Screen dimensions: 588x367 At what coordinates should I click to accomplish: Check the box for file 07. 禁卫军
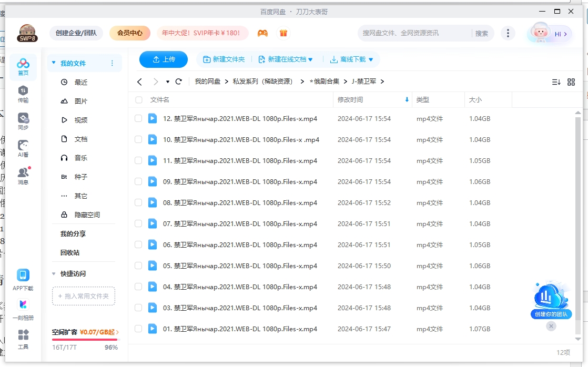(138, 223)
